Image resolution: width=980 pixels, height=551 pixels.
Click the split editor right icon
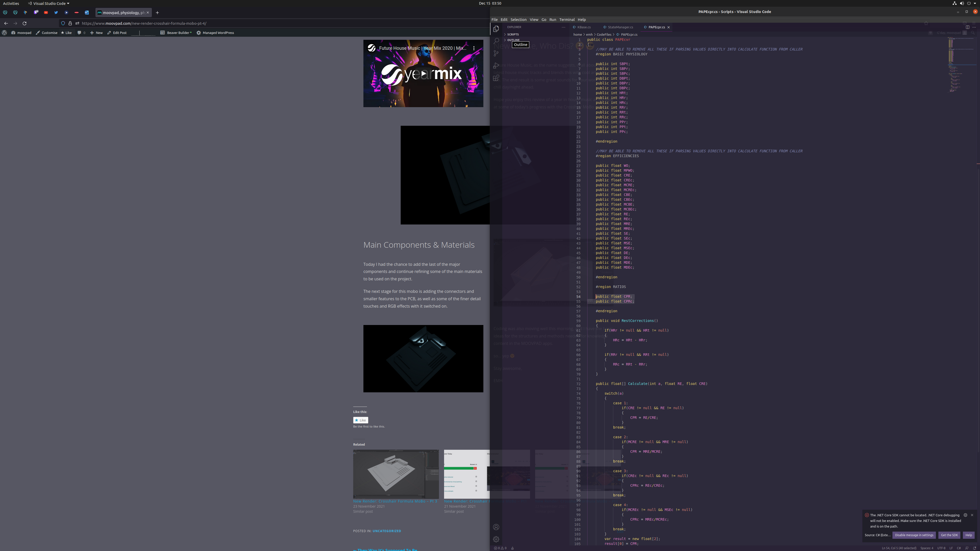967,27
